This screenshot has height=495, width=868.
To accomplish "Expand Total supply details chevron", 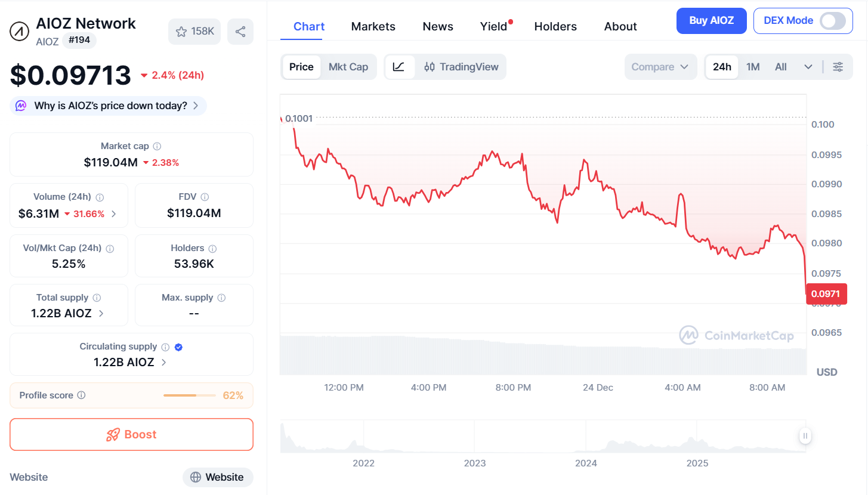I will coord(101,313).
